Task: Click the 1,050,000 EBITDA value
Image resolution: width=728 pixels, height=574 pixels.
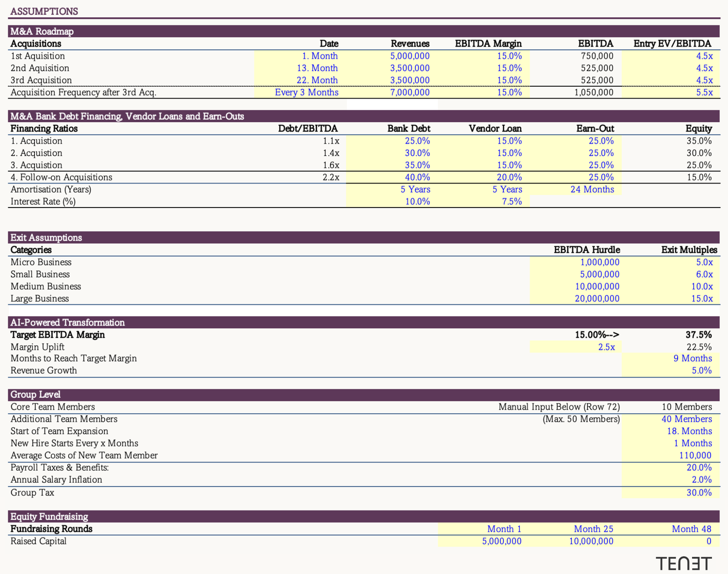Action: (594, 92)
